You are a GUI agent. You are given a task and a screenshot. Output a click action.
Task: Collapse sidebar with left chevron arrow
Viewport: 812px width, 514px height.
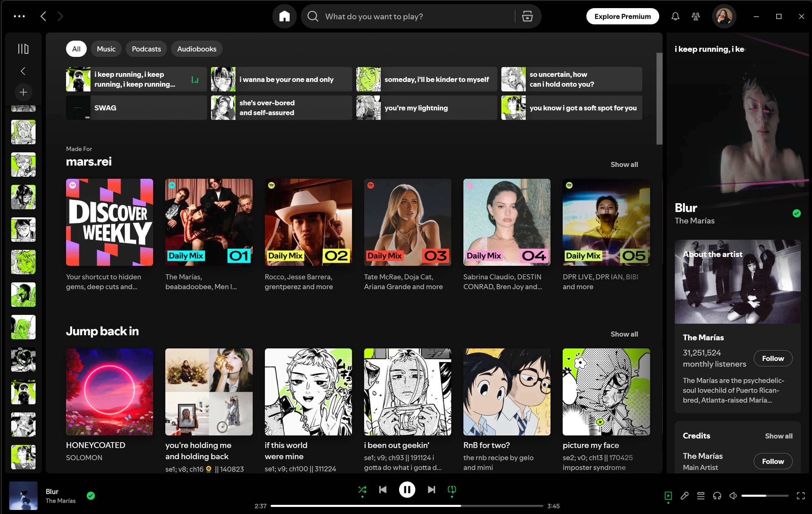(x=23, y=71)
